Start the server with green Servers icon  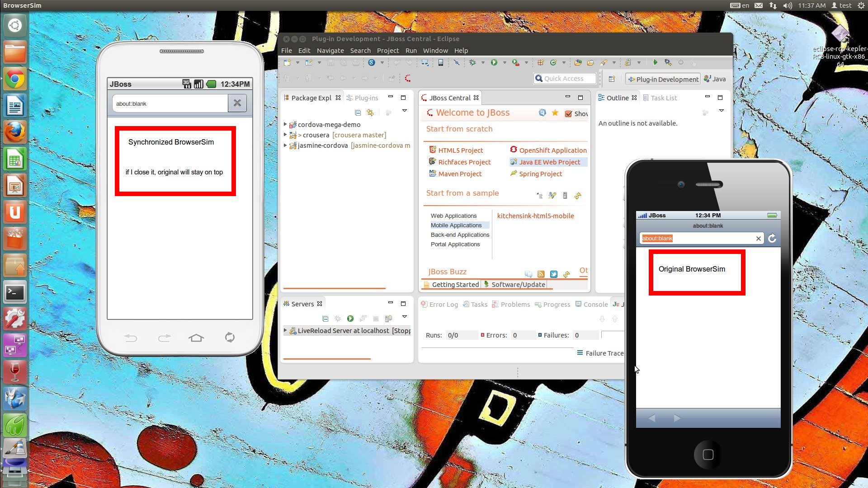pos(350,319)
